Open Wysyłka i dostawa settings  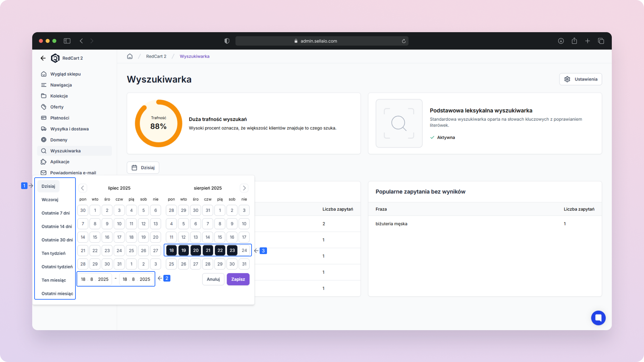pos(69,129)
